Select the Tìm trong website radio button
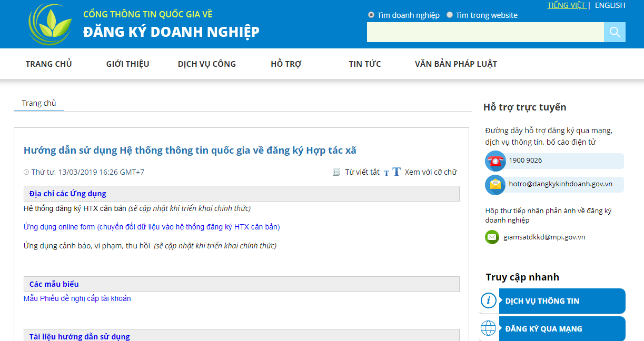 click(x=450, y=15)
